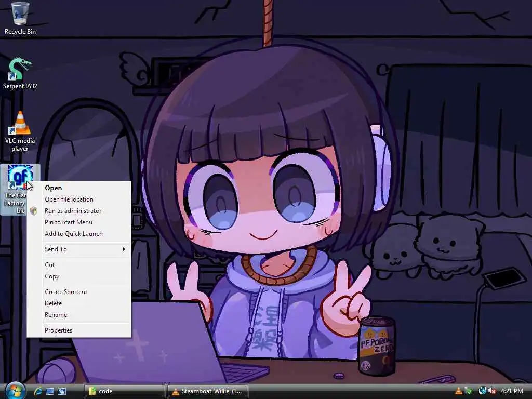
Task: Switch to the code taskbar button
Action: click(x=124, y=391)
